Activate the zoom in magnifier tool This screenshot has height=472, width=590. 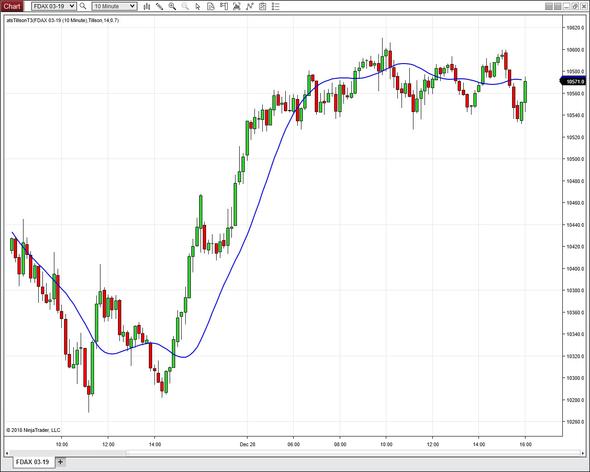172,6
